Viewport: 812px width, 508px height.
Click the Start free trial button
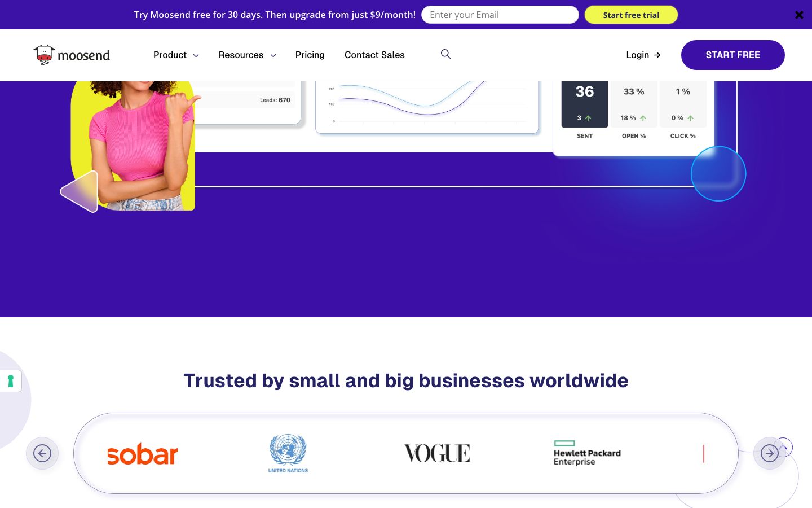631,15
